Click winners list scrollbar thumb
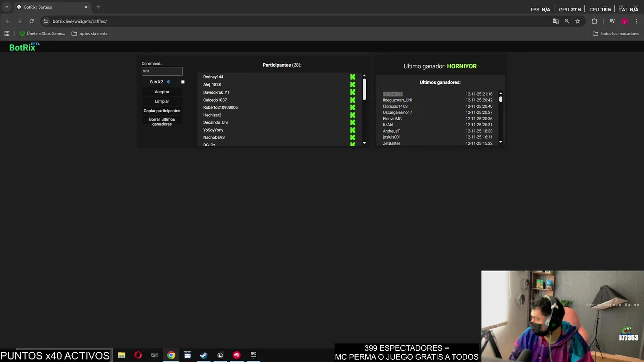This screenshot has height=362, width=644. click(501, 100)
